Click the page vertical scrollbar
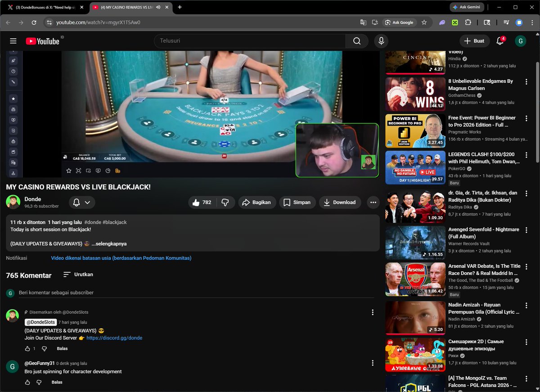This screenshot has height=392, width=540. (537, 113)
